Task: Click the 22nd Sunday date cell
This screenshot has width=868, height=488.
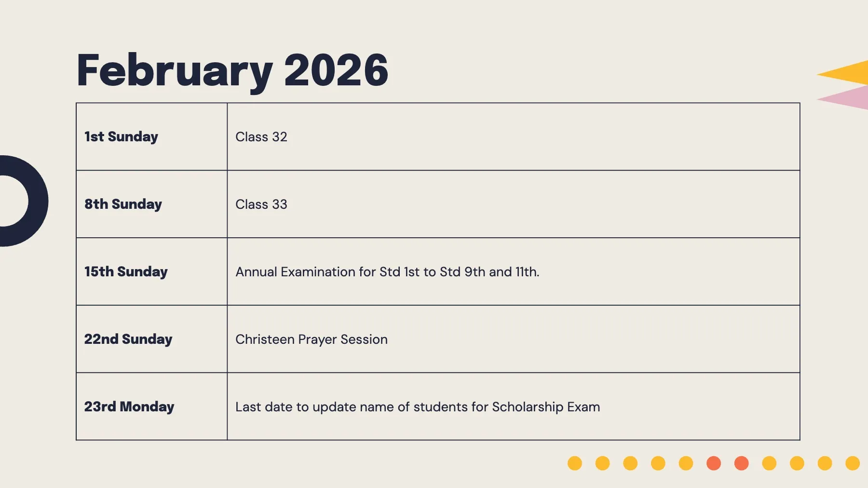Action: (151, 339)
